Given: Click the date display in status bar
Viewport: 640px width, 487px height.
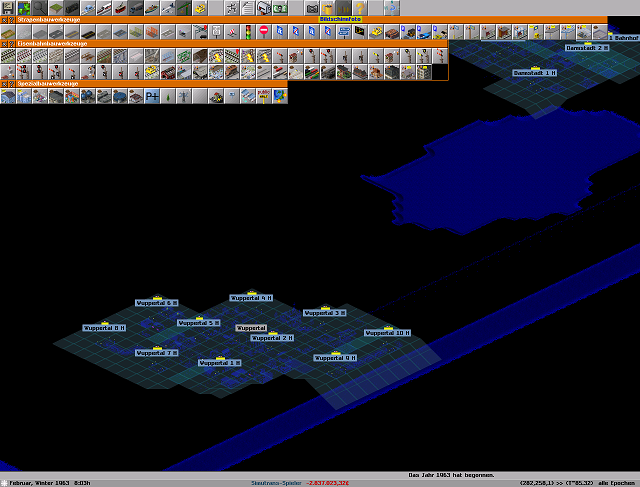Looking at the screenshot, I should click(45, 482).
